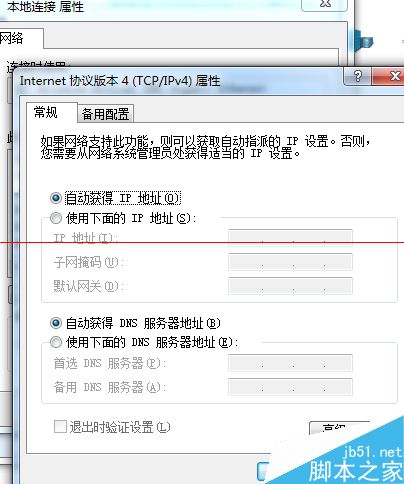Image resolution: width=404 pixels, height=484 pixels.
Task: Click the IP 地址 input field
Action: click(x=290, y=238)
